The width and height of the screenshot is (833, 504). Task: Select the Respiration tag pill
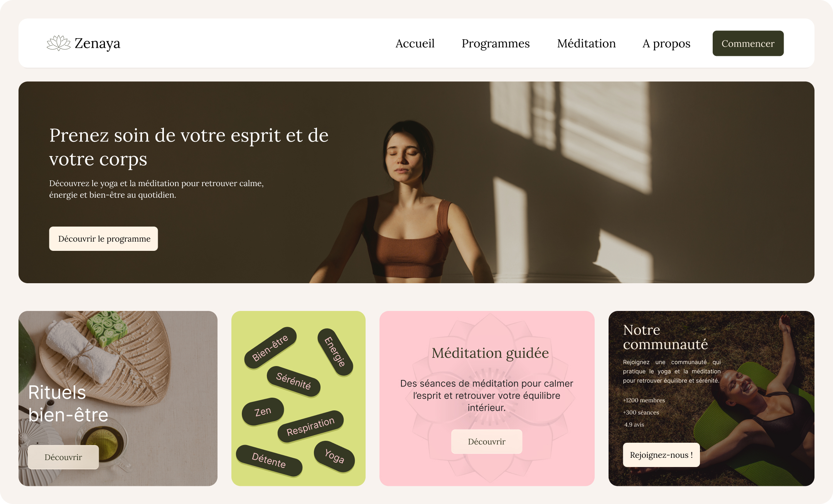[310, 426]
